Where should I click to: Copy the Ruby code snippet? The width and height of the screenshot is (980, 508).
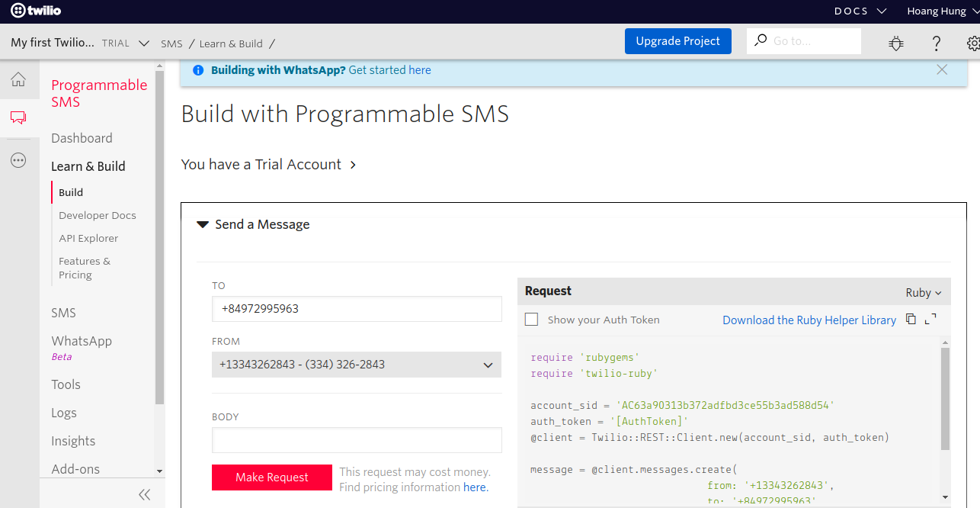[x=911, y=320]
